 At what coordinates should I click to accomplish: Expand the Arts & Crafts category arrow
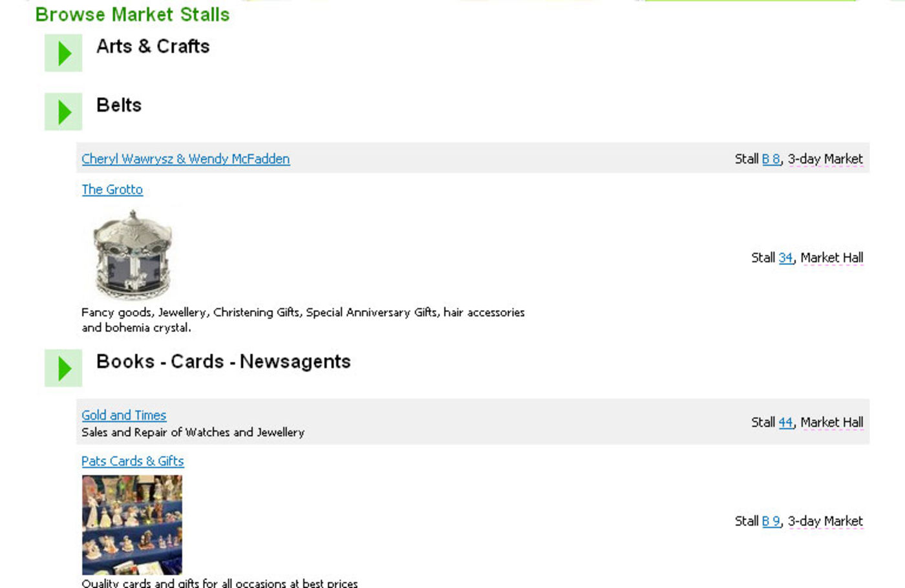coord(63,53)
